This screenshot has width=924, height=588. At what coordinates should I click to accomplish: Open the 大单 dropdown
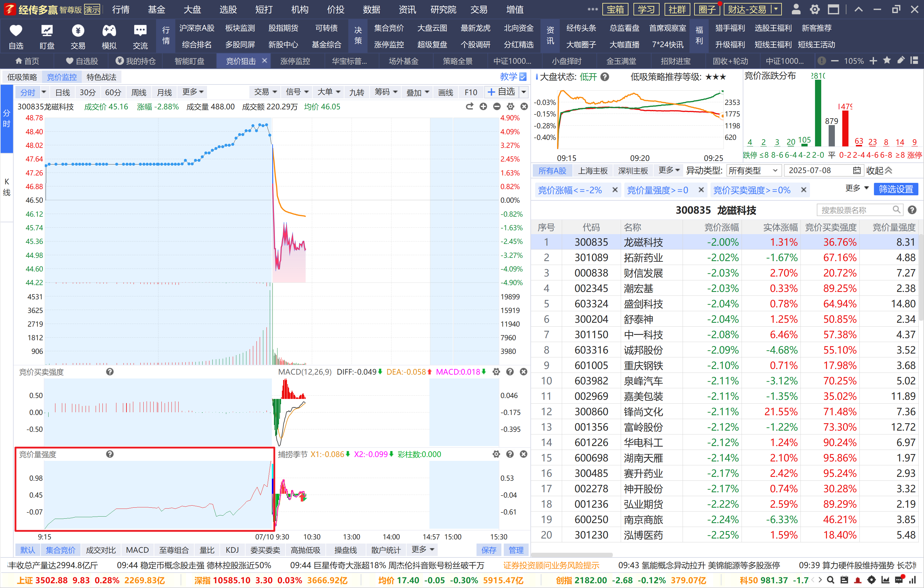tap(328, 92)
